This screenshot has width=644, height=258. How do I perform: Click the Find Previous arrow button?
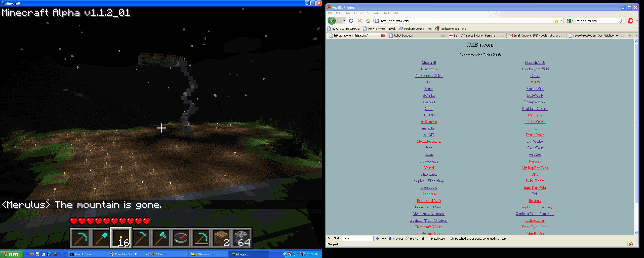396,238
